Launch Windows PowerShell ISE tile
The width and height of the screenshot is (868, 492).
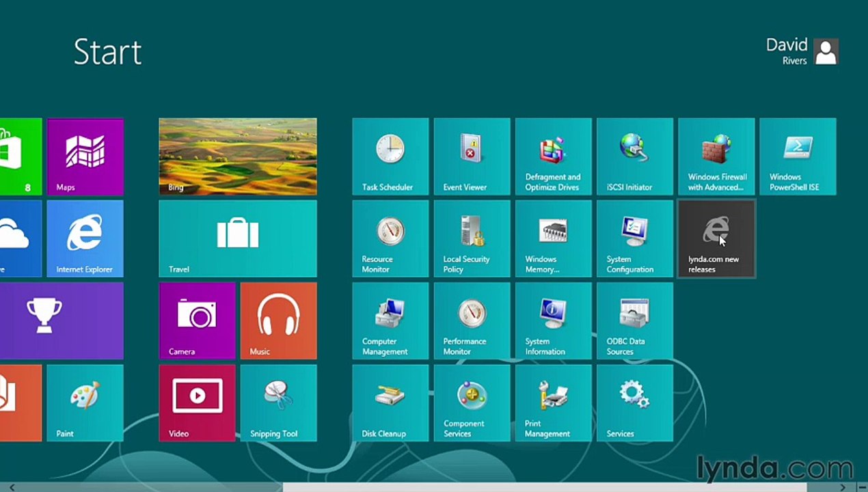click(798, 156)
